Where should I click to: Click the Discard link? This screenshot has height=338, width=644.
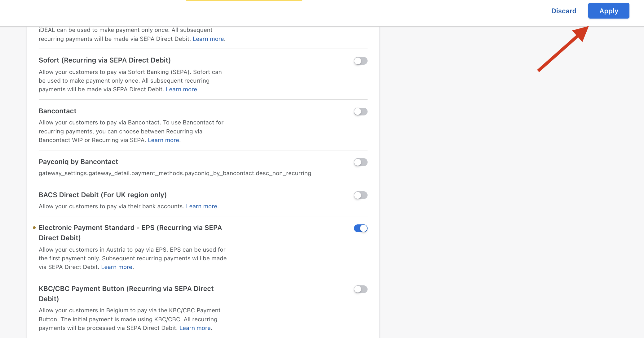(563, 11)
